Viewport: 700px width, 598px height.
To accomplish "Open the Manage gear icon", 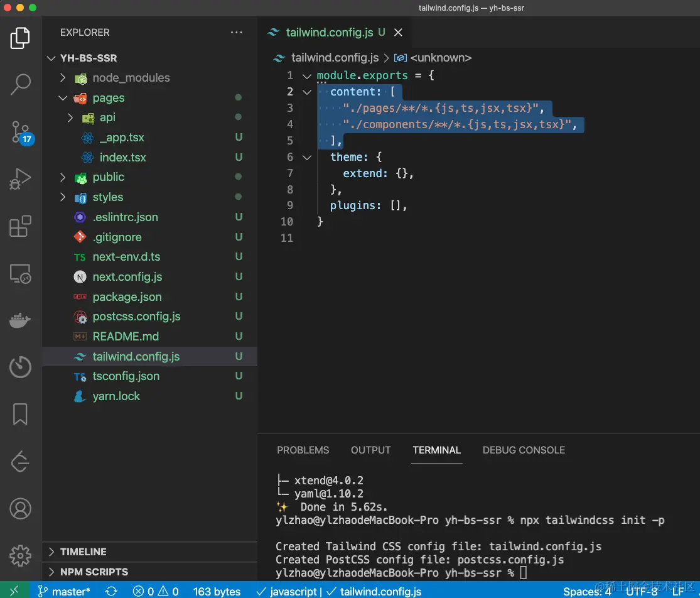I will tap(21, 555).
